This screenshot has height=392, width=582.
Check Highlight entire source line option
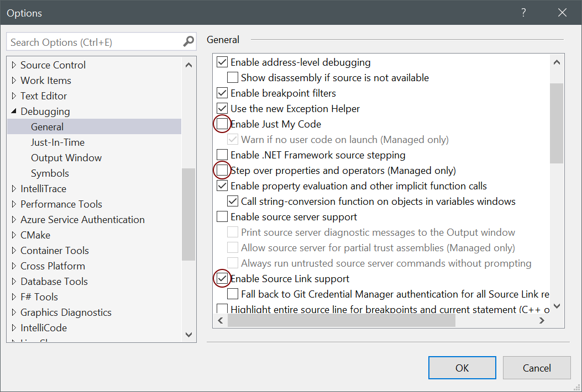point(222,309)
